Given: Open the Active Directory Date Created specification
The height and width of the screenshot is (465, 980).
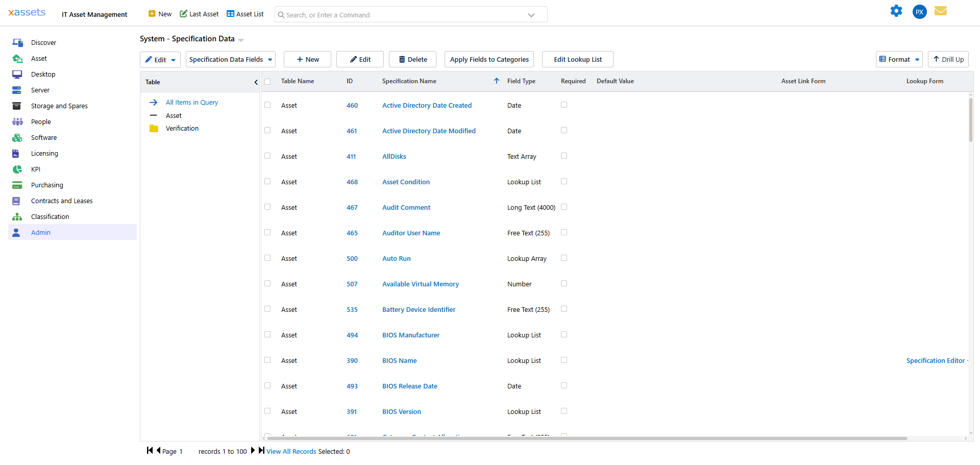Looking at the screenshot, I should [427, 105].
